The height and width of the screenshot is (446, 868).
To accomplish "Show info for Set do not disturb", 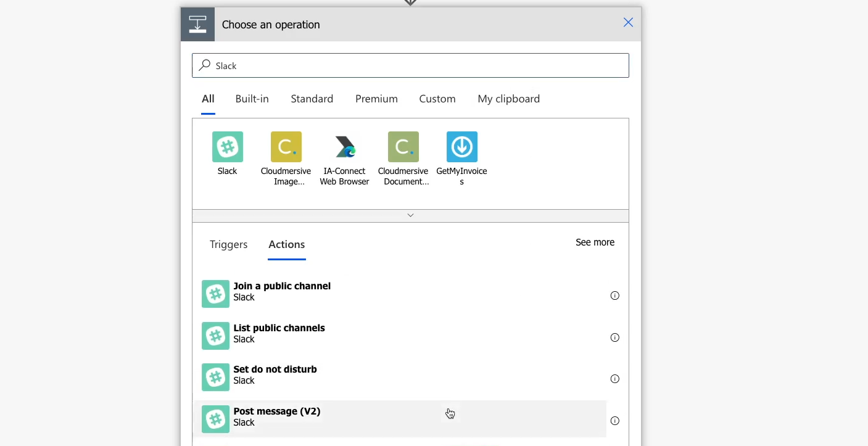I will (614, 379).
